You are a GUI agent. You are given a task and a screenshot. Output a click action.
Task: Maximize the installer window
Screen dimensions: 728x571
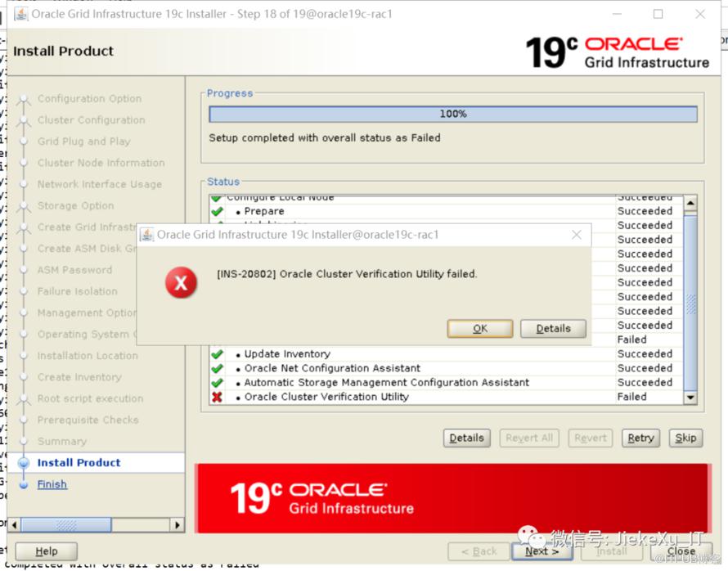click(x=658, y=14)
